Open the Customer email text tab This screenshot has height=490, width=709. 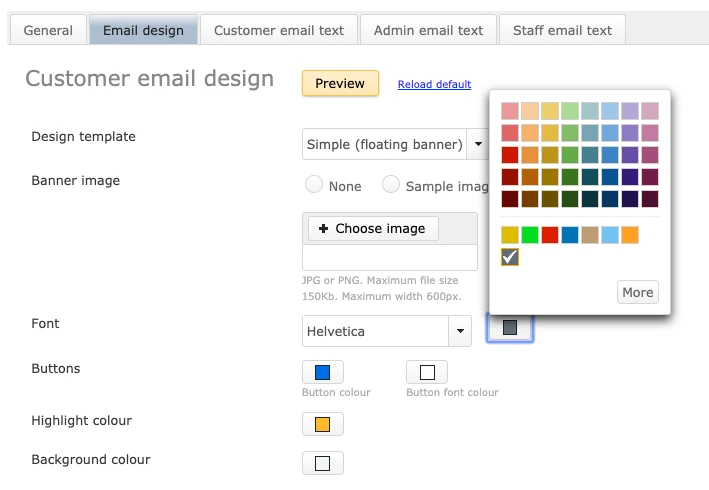click(x=279, y=30)
